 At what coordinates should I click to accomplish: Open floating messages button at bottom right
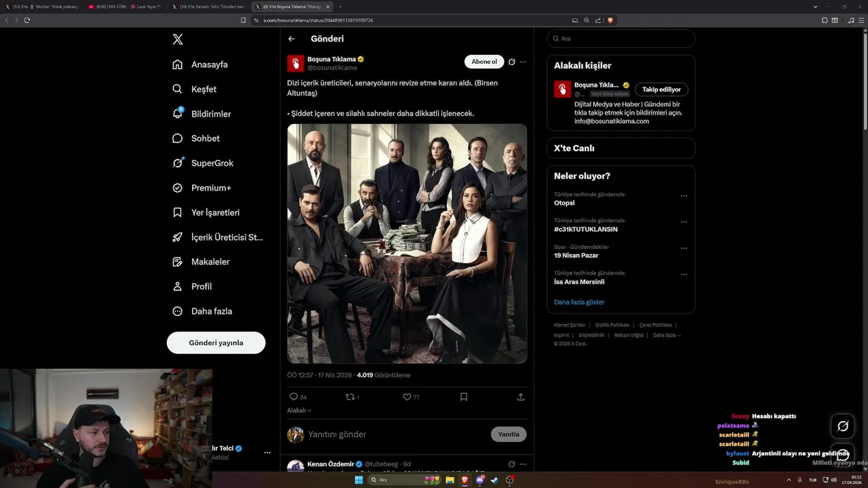tap(843, 455)
